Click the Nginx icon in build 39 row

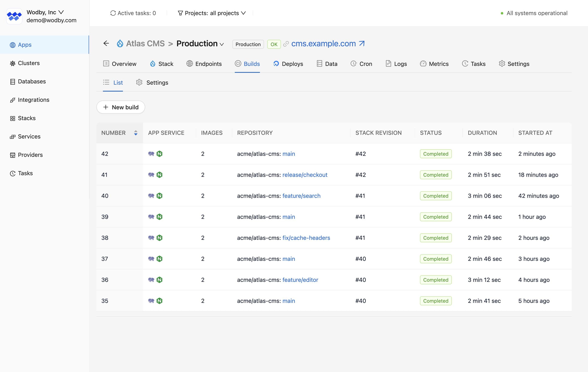pyautogui.click(x=159, y=217)
